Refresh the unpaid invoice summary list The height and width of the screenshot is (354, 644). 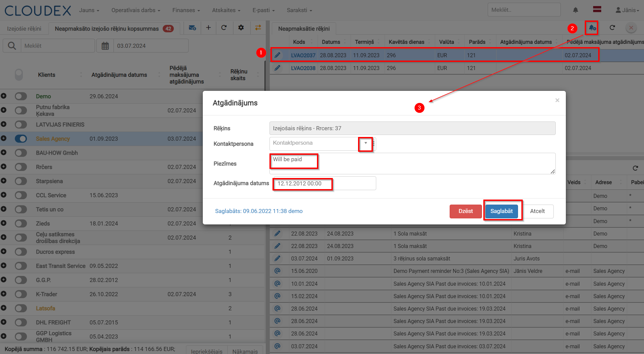tap(224, 28)
